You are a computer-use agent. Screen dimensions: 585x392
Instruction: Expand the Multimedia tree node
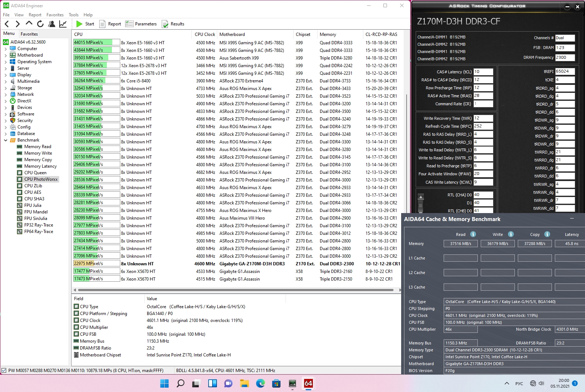[x=5, y=81]
